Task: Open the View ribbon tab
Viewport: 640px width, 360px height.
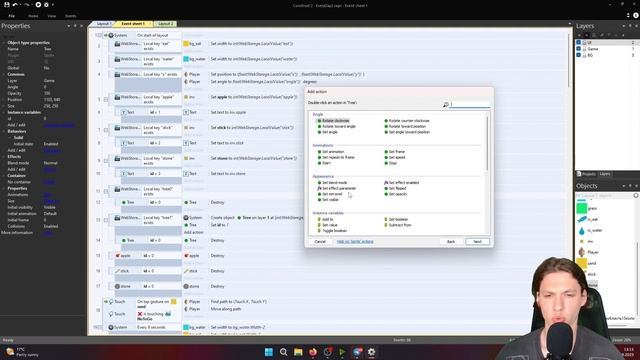Action: tap(51, 16)
